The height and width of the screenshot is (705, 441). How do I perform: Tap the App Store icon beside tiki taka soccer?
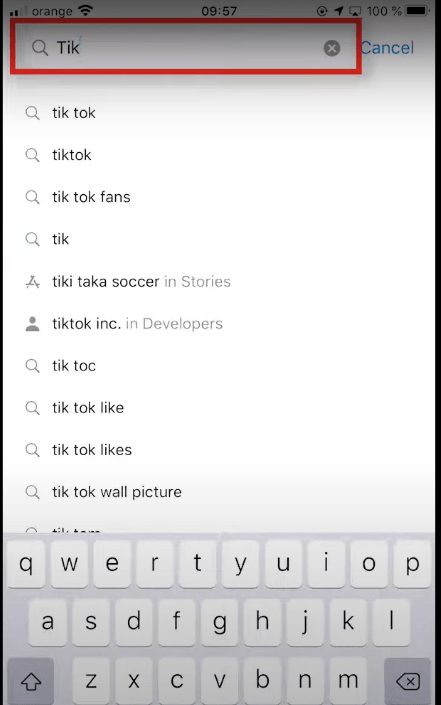click(x=32, y=282)
